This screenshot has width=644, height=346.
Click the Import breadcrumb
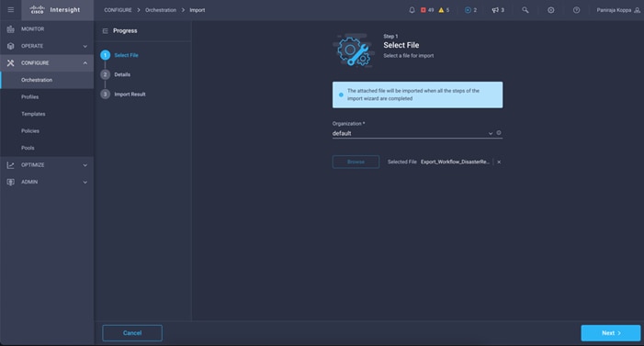point(198,10)
